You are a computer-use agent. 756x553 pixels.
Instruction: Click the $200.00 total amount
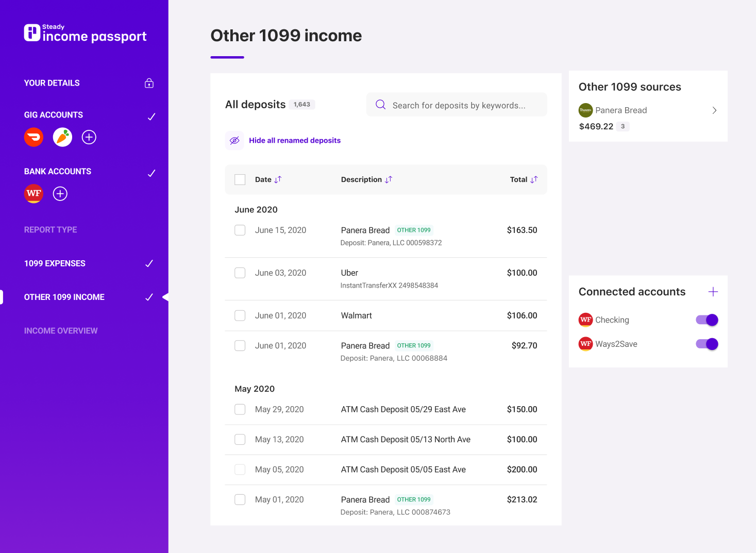[522, 470]
